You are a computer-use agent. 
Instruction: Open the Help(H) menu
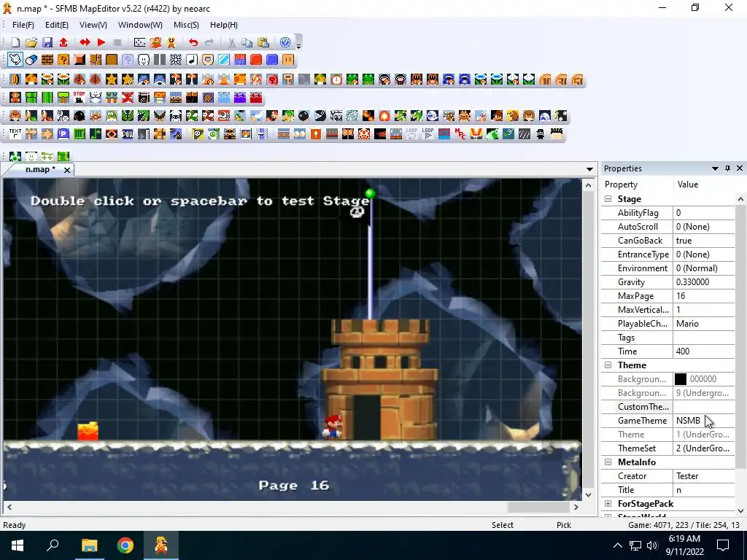[x=224, y=25]
